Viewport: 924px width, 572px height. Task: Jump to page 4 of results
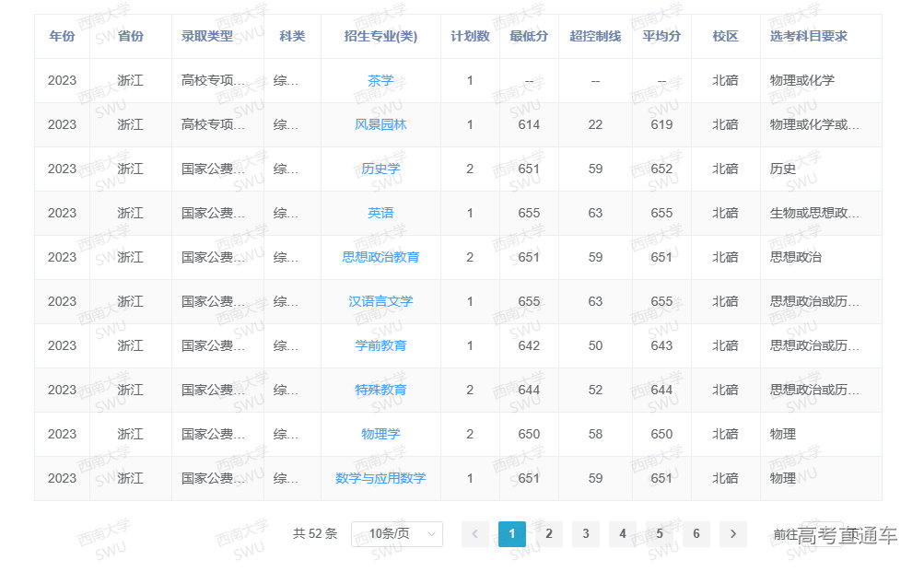(622, 534)
